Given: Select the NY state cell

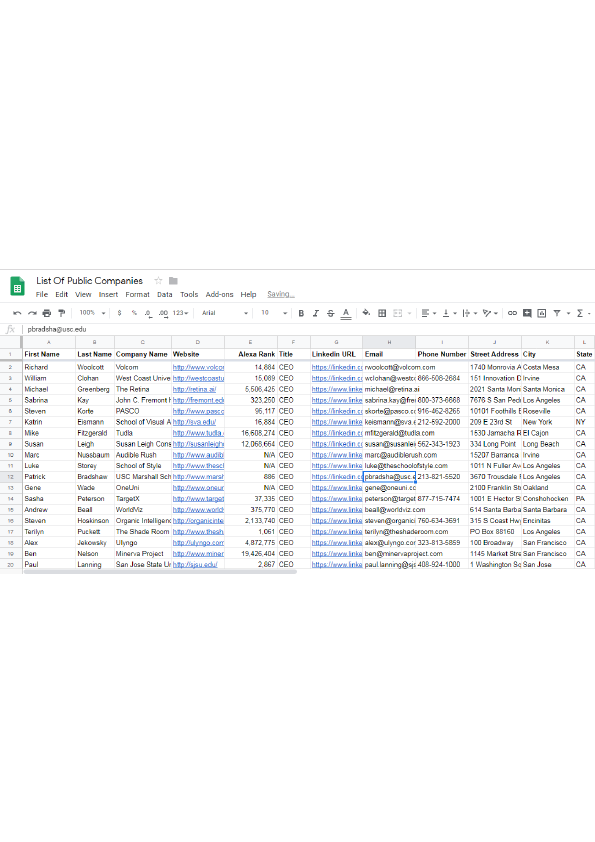Looking at the screenshot, I should coord(584,422).
